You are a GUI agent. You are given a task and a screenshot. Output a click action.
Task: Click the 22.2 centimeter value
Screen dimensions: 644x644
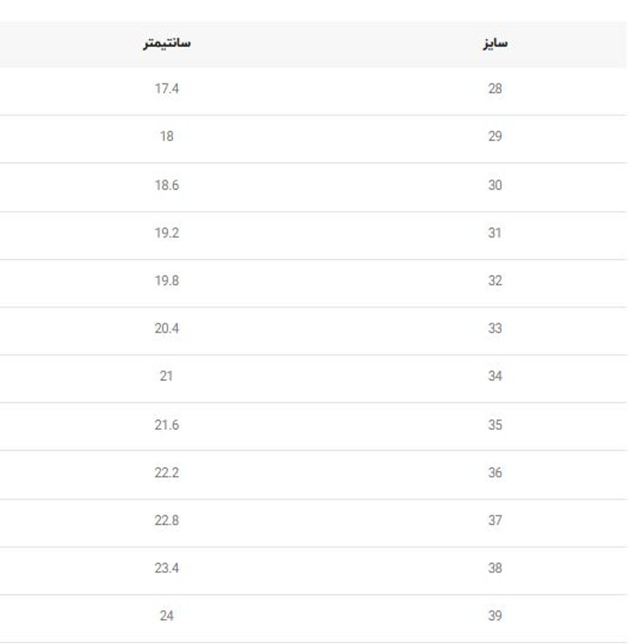167,473
